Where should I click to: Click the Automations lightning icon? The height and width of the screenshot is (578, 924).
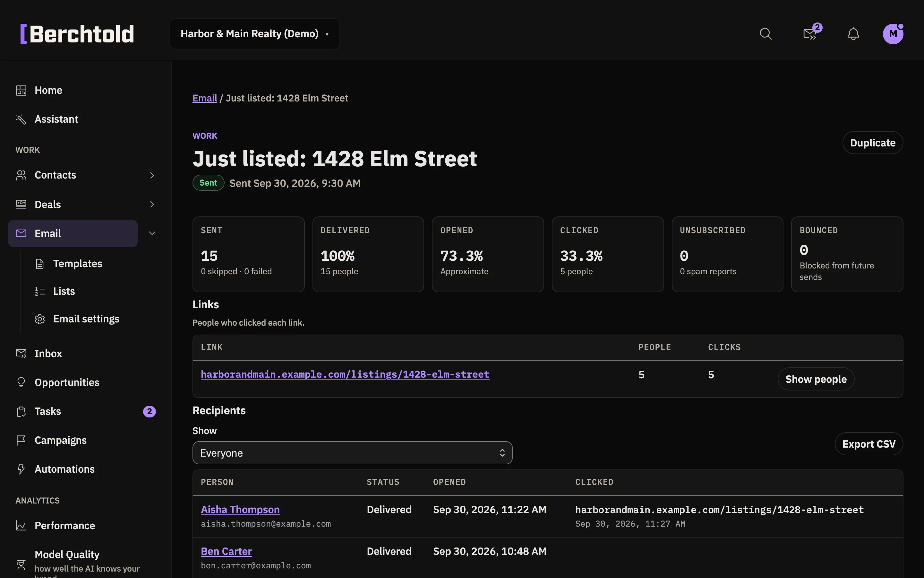(x=21, y=469)
